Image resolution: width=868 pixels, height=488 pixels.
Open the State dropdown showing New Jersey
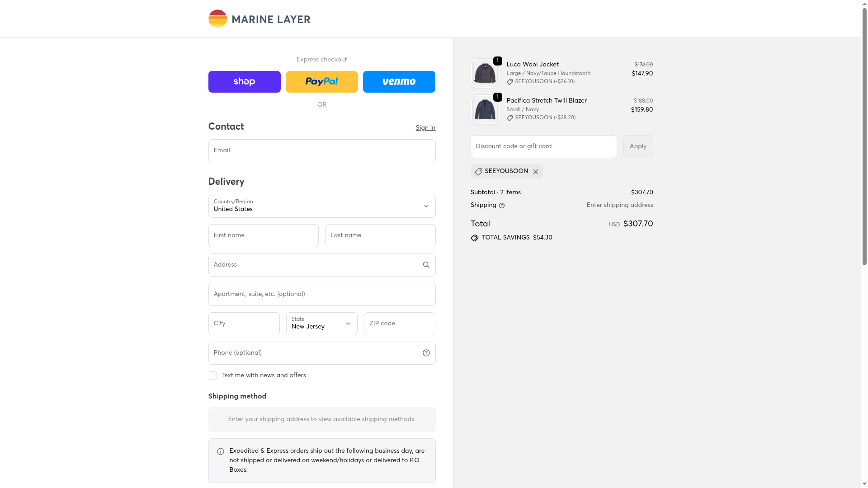[321, 324]
